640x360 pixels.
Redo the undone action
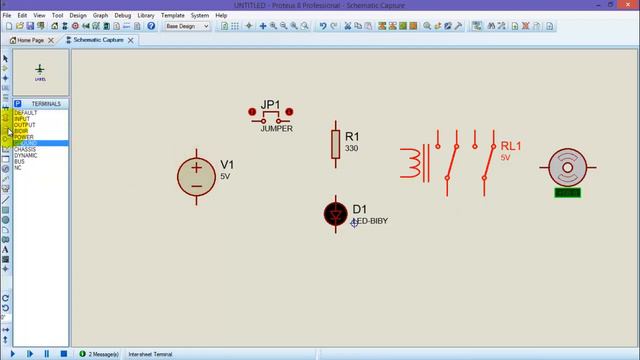[x=334, y=26]
